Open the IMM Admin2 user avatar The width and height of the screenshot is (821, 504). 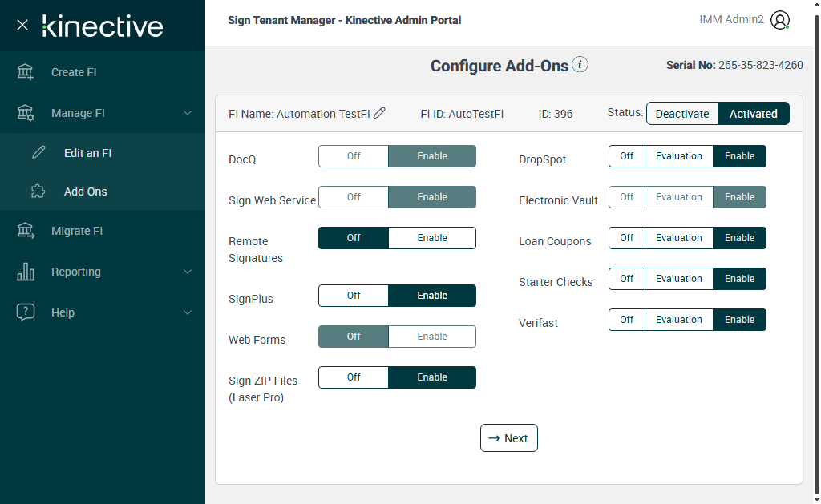pos(779,20)
